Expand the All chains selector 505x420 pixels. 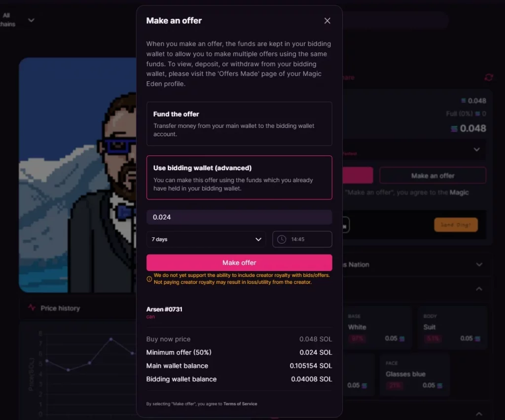pos(31,20)
